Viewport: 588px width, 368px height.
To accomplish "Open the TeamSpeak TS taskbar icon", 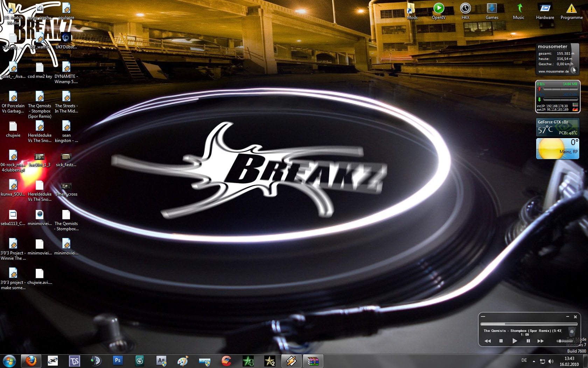I will [75, 361].
